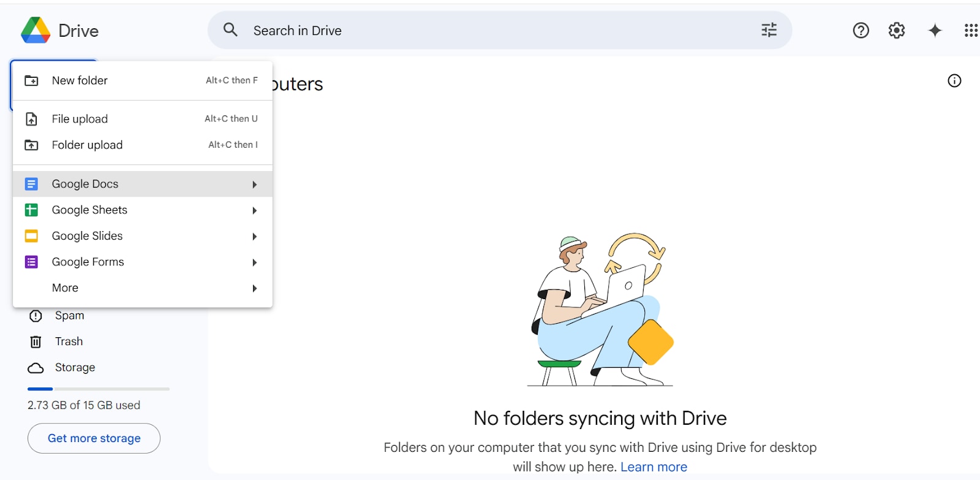Click the Trash bin icon
980x480 pixels.
click(36, 341)
